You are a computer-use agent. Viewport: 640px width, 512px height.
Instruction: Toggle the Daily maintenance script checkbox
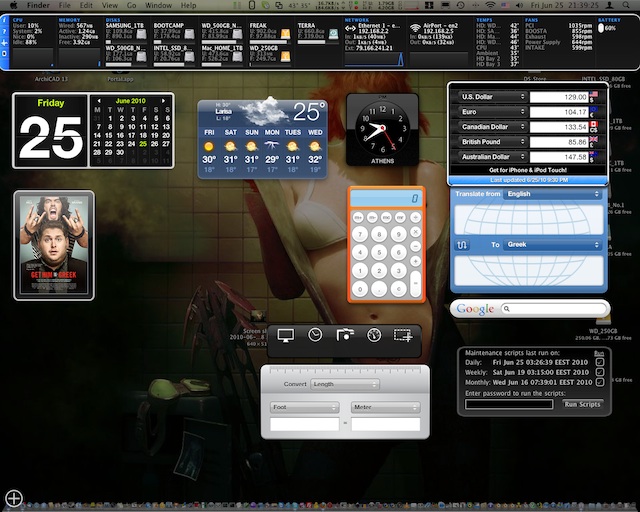(x=600, y=362)
